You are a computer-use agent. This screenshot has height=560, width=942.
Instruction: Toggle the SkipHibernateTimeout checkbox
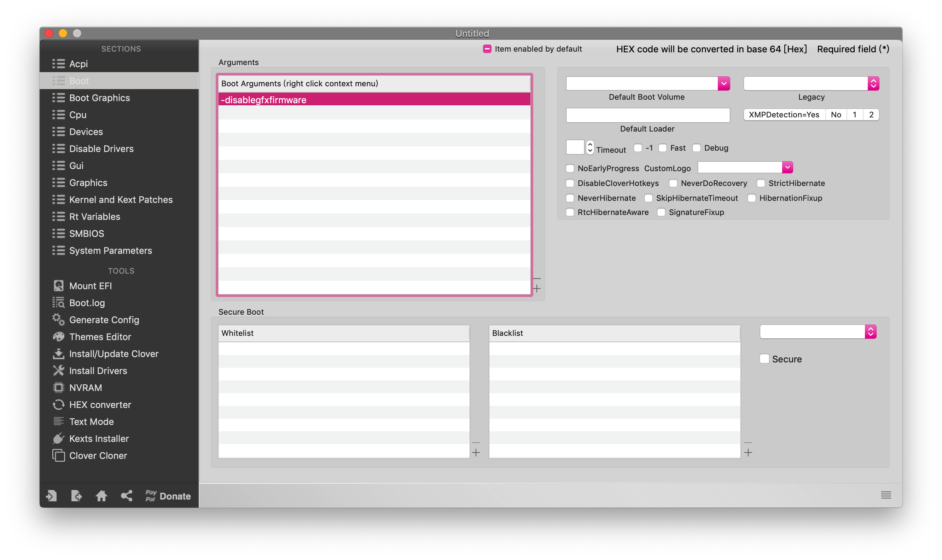(x=649, y=198)
